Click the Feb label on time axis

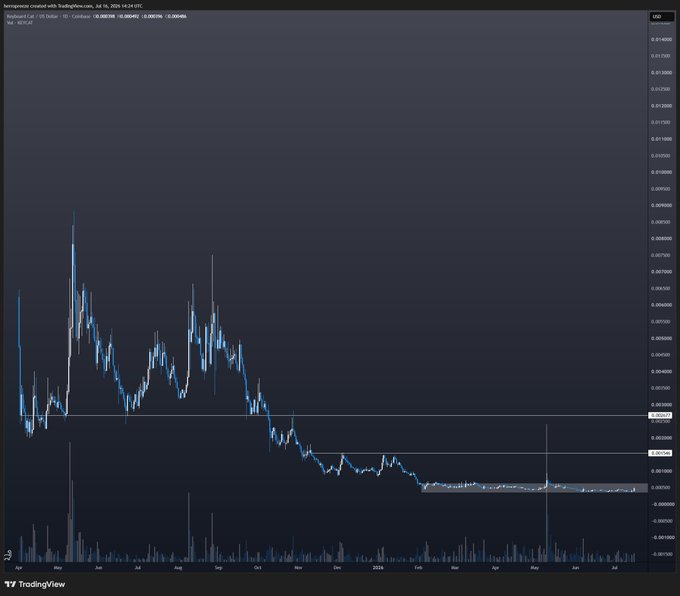point(418,567)
